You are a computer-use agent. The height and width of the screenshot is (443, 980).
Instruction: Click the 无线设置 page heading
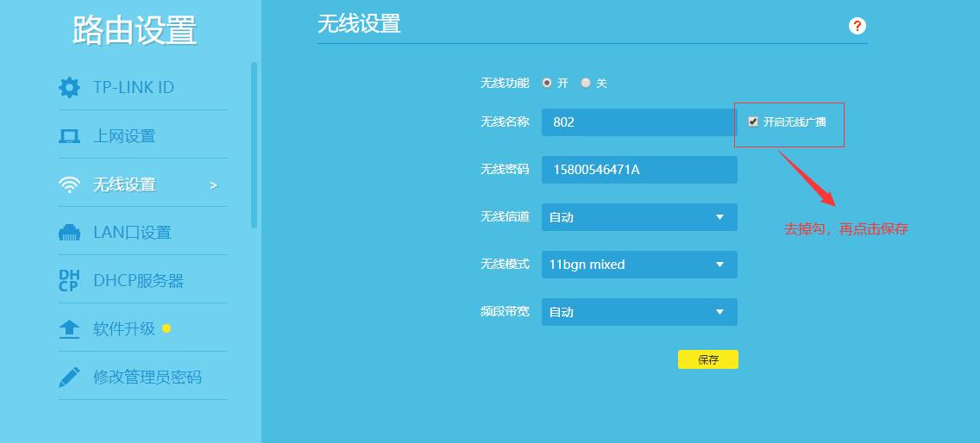(359, 24)
